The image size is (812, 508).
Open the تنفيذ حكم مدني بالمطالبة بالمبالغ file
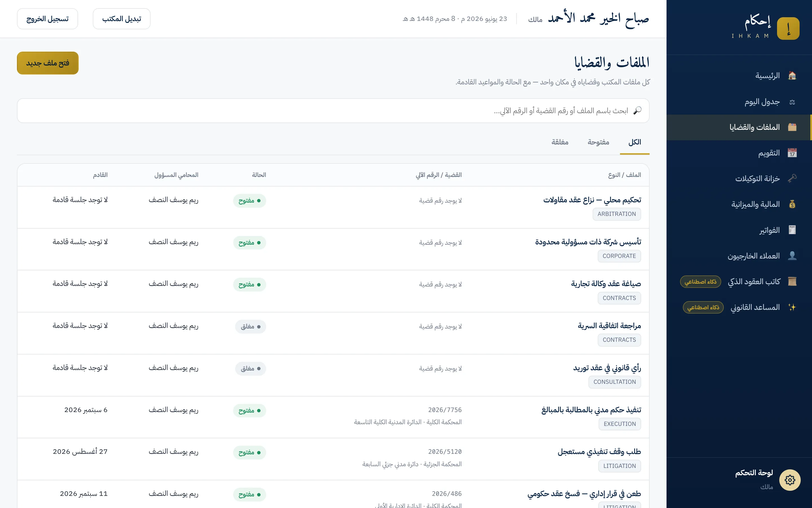tap(591, 410)
